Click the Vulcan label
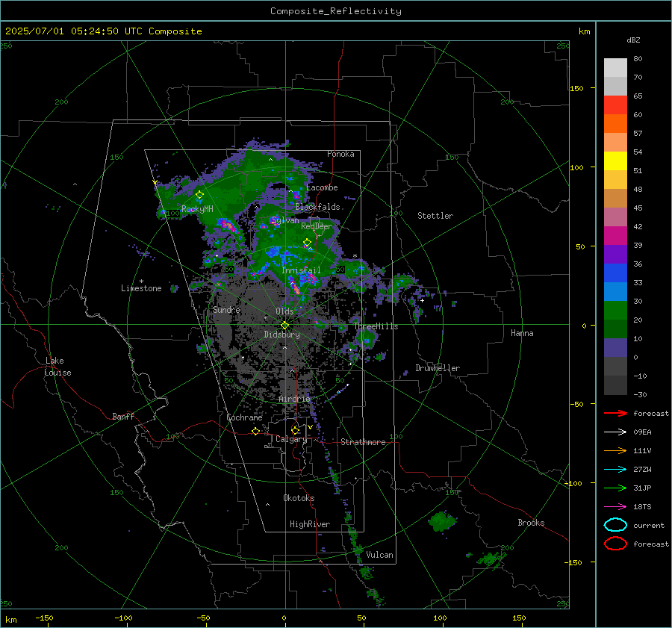 pos(380,555)
